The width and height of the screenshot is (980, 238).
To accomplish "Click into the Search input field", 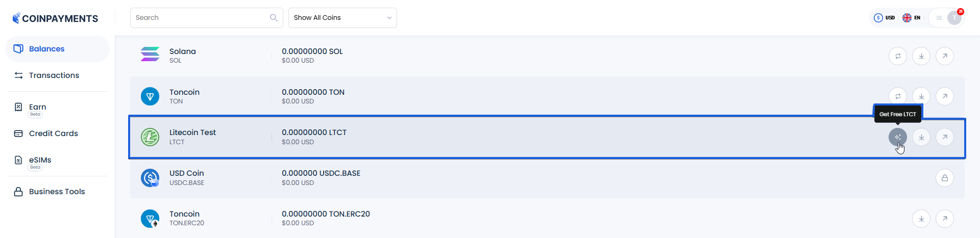I will pos(199,18).
